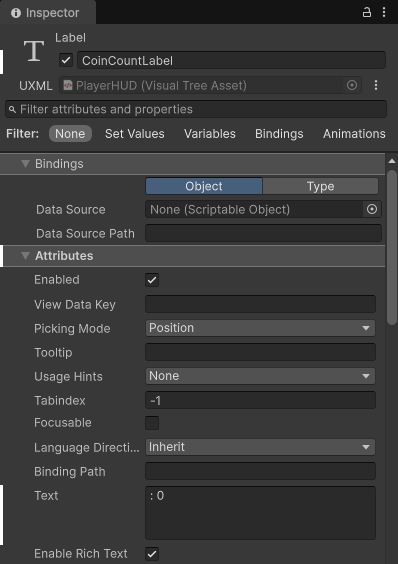Open the Data Source object picker
Viewport: 398px width, 564px height.
pyautogui.click(x=372, y=209)
